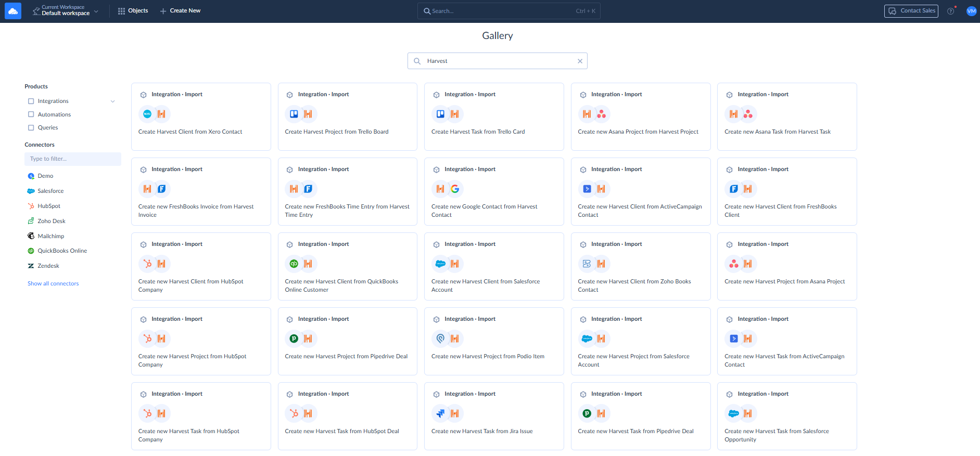Clear the Harvest gallery search

coord(580,61)
